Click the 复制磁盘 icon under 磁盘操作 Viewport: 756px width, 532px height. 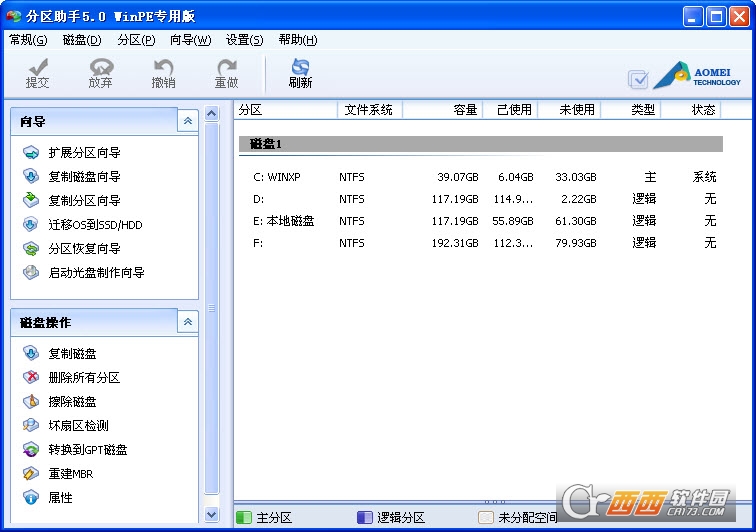coord(31,354)
